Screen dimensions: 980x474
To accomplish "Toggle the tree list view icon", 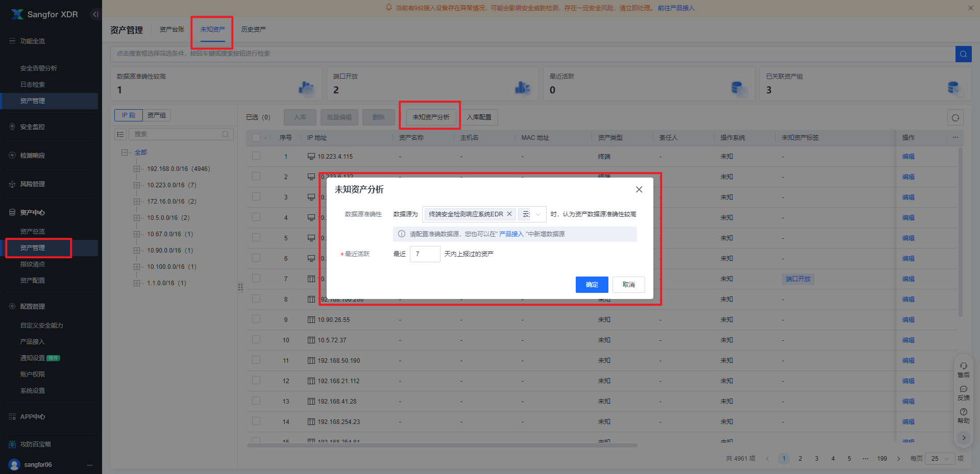I will (120, 134).
